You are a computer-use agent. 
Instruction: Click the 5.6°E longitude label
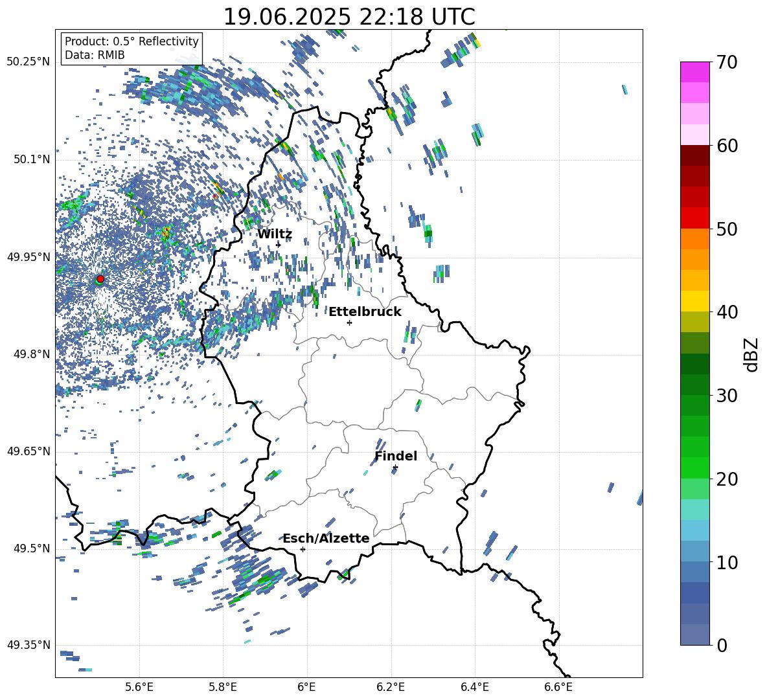click(139, 687)
